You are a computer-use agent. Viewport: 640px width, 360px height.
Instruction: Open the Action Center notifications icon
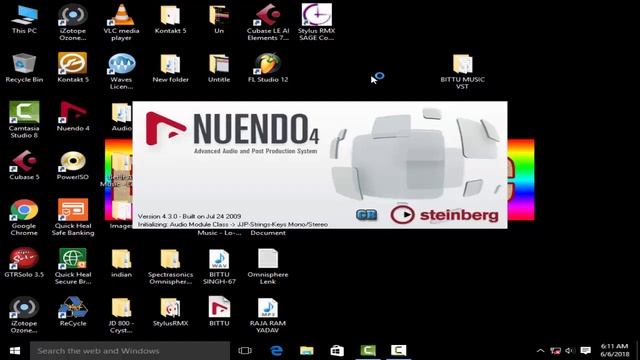(x=586, y=351)
